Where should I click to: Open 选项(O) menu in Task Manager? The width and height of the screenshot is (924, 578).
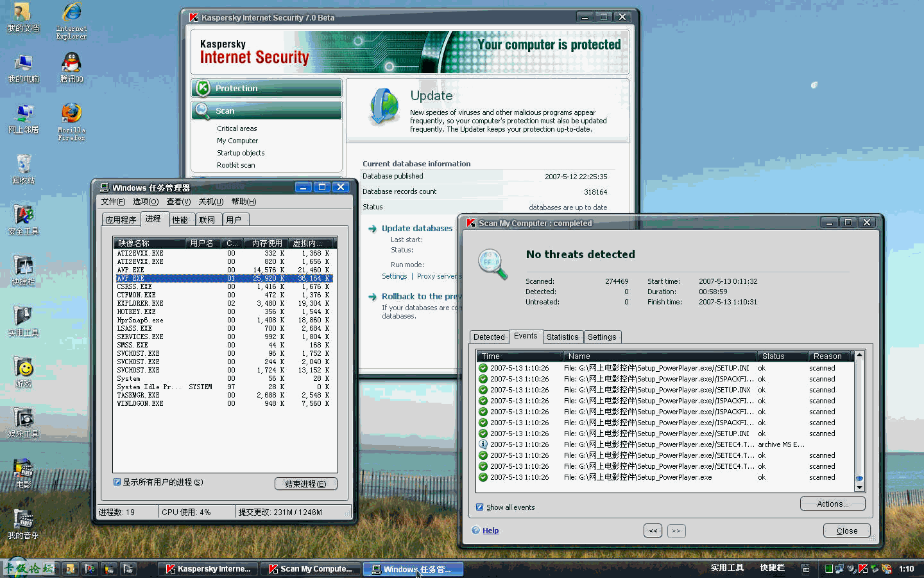[x=146, y=202]
